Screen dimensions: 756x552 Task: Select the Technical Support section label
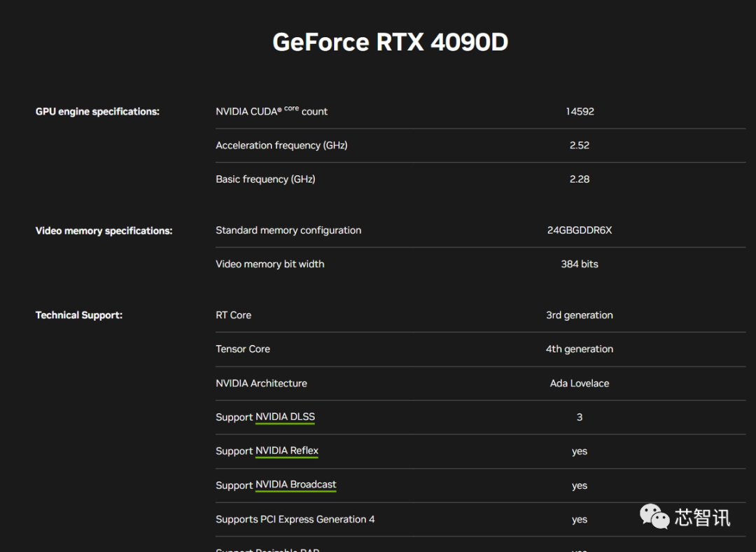pos(79,316)
